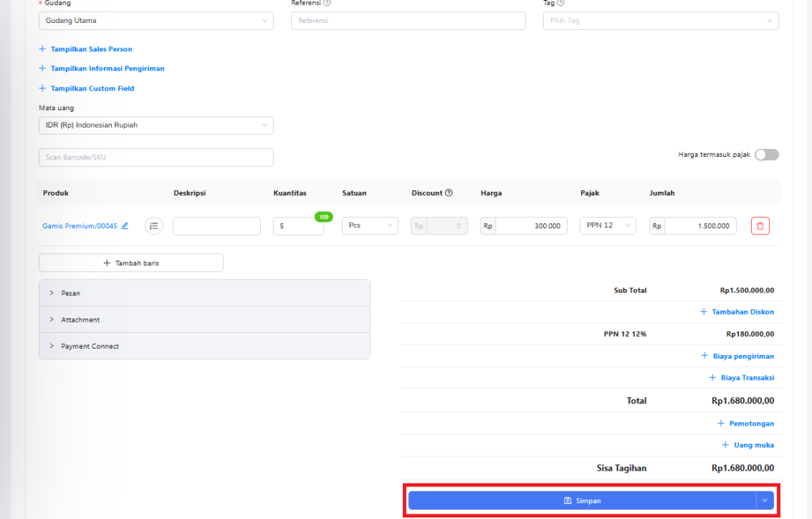Click the Jumlah field showing 1.500.000
The image size is (812, 519).
(693, 226)
